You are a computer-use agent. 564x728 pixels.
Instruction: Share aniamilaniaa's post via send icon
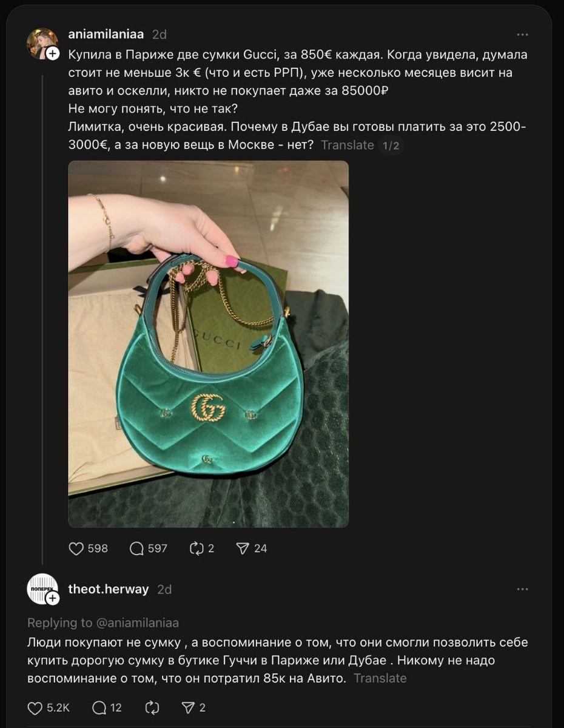coord(243,548)
